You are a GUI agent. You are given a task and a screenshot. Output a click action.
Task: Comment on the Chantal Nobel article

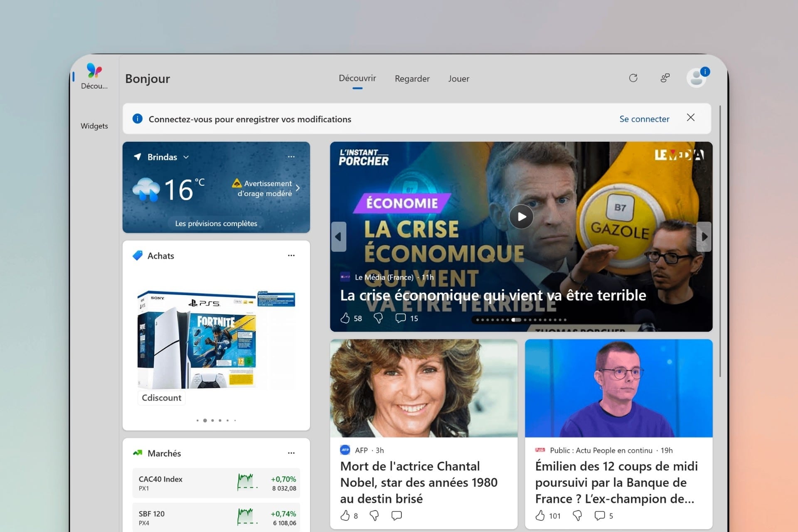[x=397, y=515]
